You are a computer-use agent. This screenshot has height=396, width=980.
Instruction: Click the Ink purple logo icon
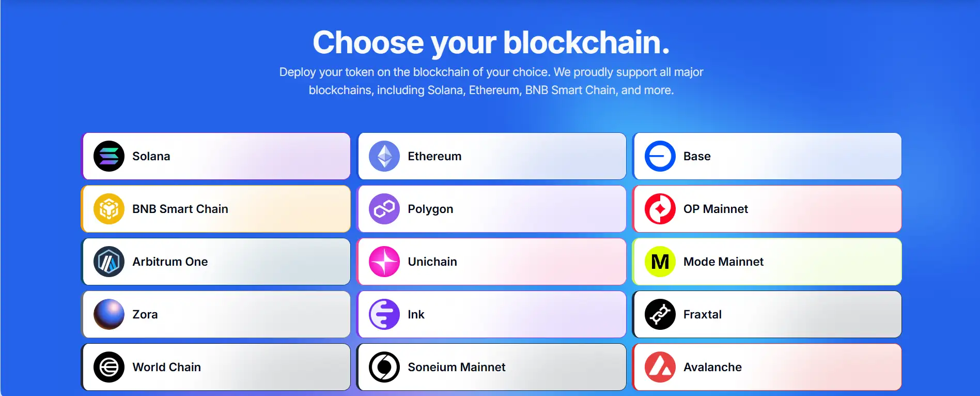(384, 314)
